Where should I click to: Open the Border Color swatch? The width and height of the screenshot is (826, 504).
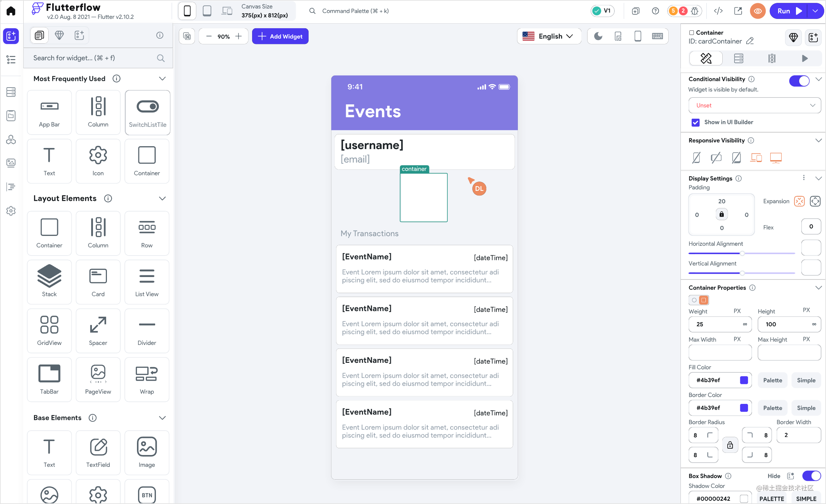tap(744, 408)
